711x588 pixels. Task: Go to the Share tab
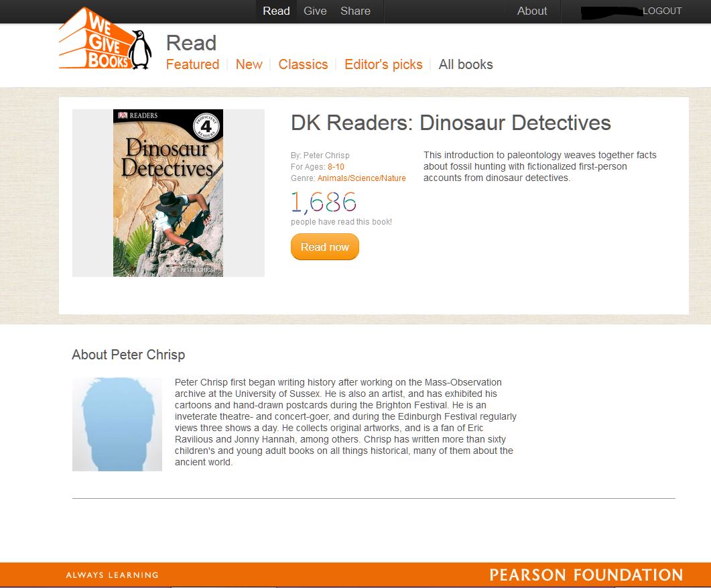pos(355,11)
